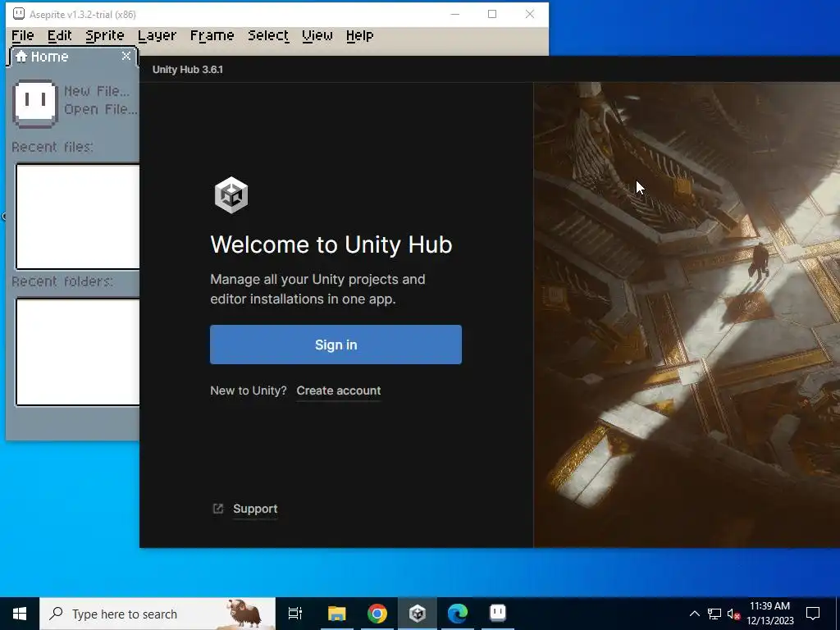The width and height of the screenshot is (840, 630).
Task: Click Open File... link in Aseprite
Action: [x=100, y=109]
